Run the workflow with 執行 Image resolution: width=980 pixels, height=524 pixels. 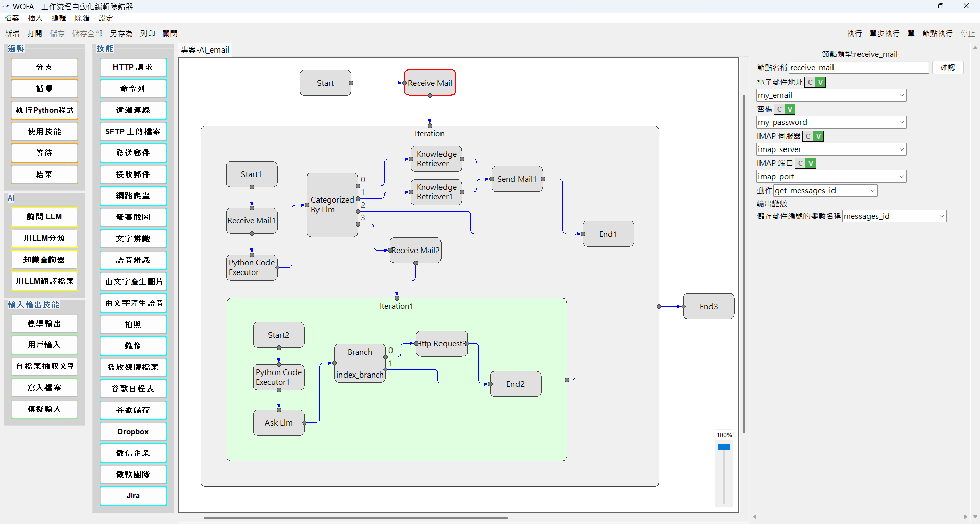coord(854,33)
